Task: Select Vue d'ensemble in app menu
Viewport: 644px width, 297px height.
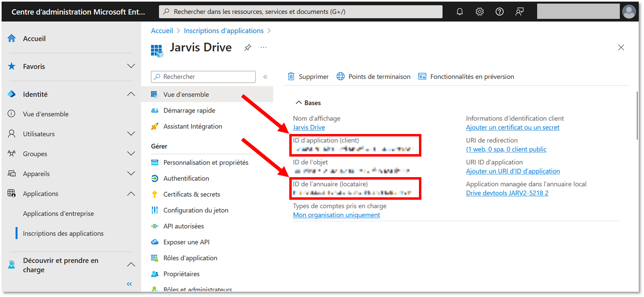Action: (207, 94)
